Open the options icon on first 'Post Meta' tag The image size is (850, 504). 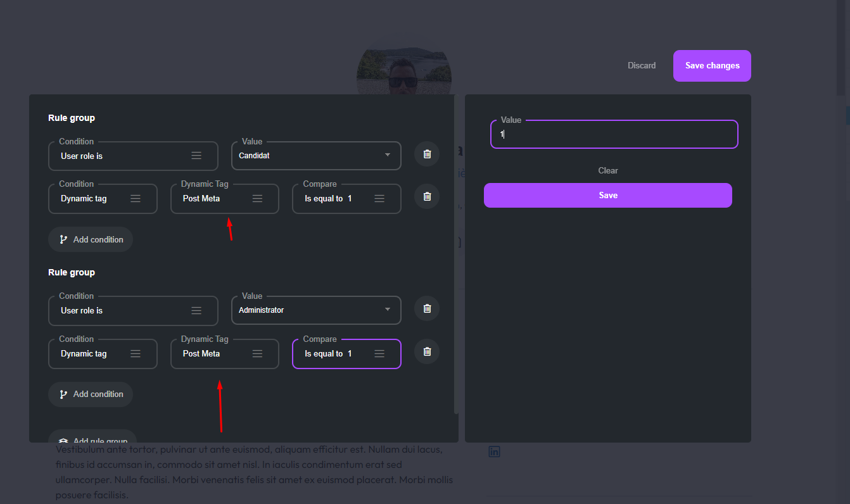[257, 198]
